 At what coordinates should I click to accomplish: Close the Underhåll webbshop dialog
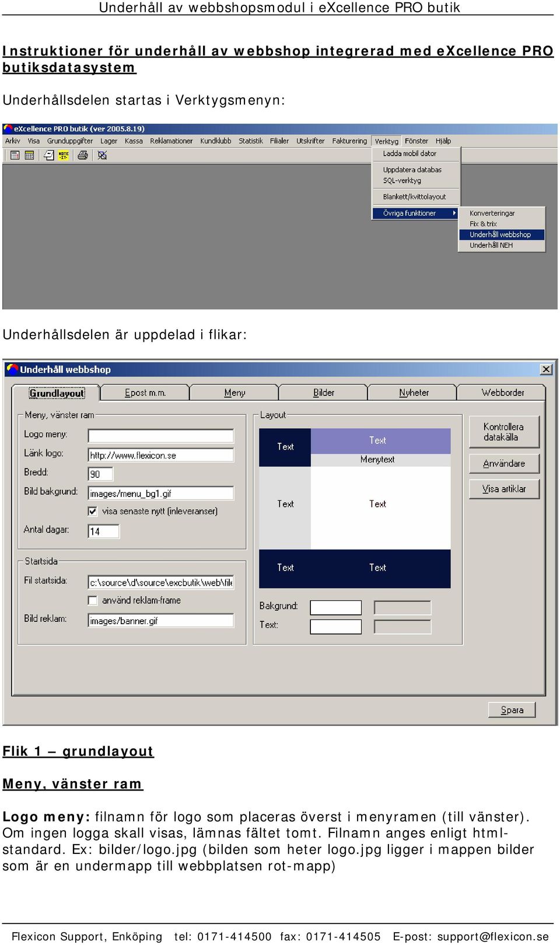546,369
